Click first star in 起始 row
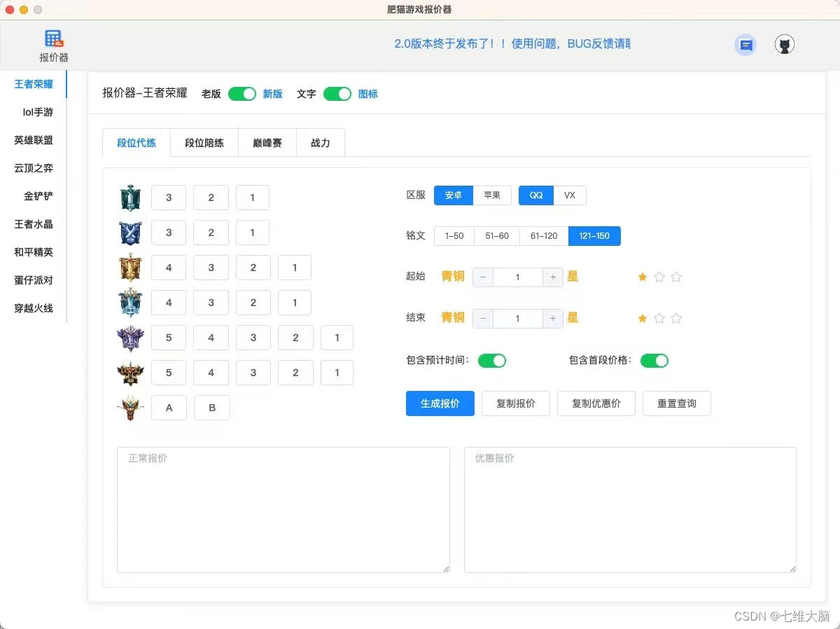This screenshot has width=840, height=629. point(643,277)
